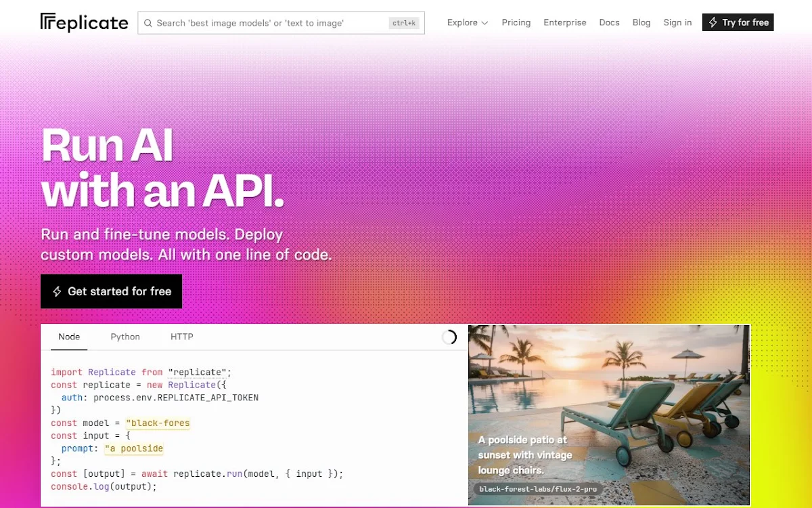Select the Node code tab
Image resolution: width=812 pixels, height=508 pixels.
(x=69, y=337)
